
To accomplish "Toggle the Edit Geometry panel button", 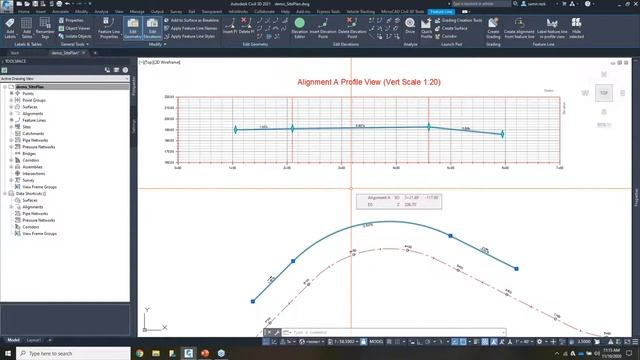I will [x=133, y=28].
